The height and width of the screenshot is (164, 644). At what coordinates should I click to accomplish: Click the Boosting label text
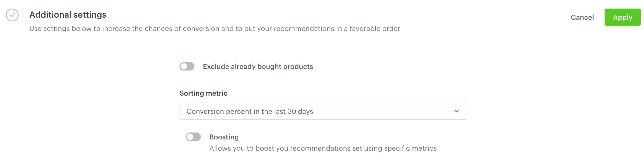[223, 137]
